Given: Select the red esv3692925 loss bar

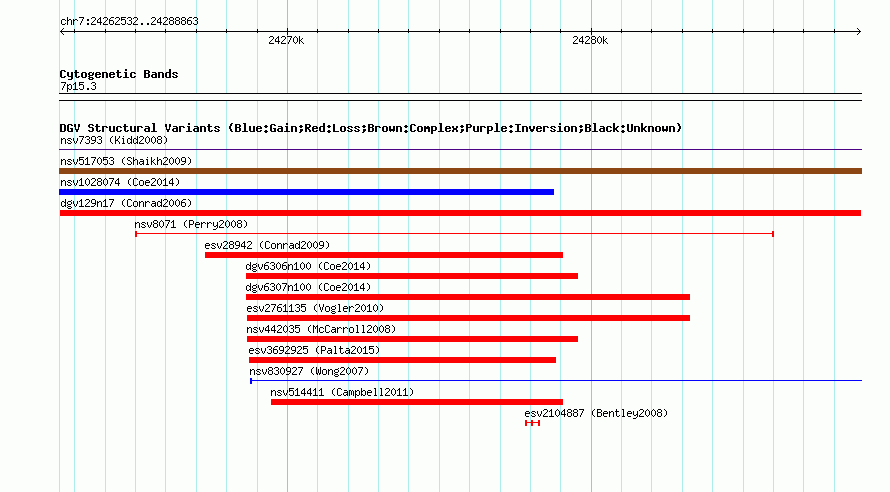Looking at the screenshot, I should (402, 360).
